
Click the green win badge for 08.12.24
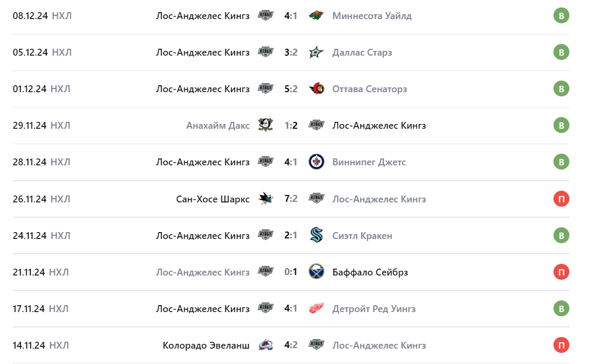coord(561,15)
